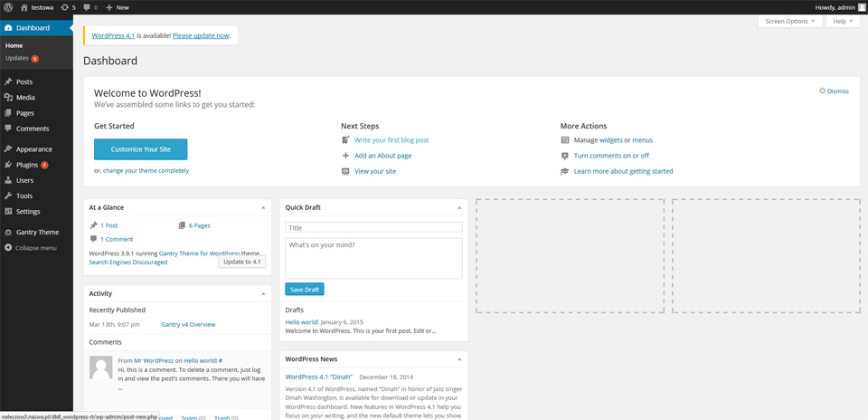This screenshot has width=868, height=420.
Task: Click the Customize Your Site button
Action: [141, 149]
